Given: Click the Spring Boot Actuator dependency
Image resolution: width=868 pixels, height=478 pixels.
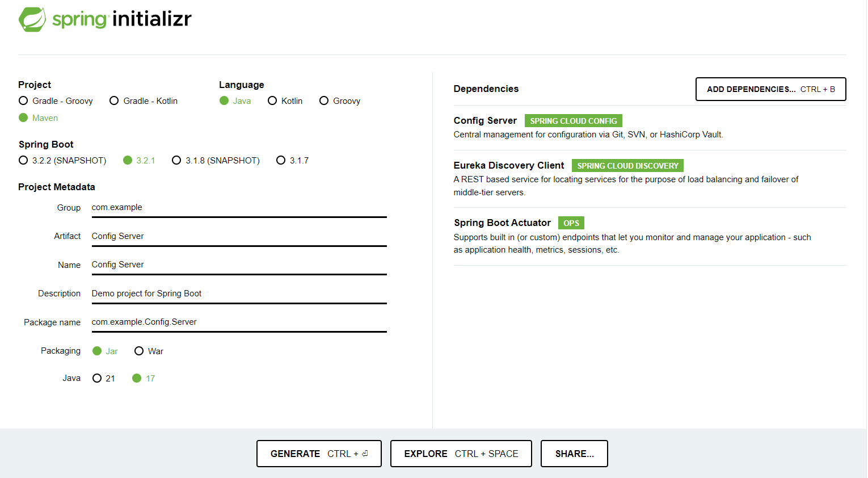Looking at the screenshot, I should pyautogui.click(x=502, y=223).
